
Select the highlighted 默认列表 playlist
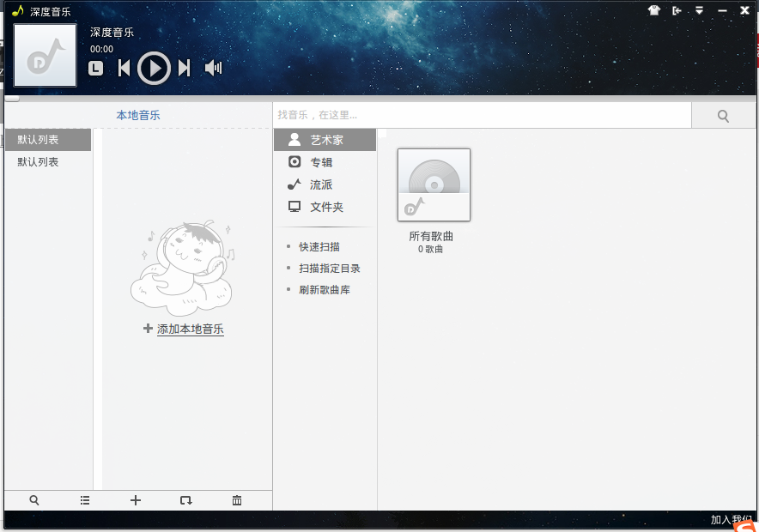click(x=48, y=140)
